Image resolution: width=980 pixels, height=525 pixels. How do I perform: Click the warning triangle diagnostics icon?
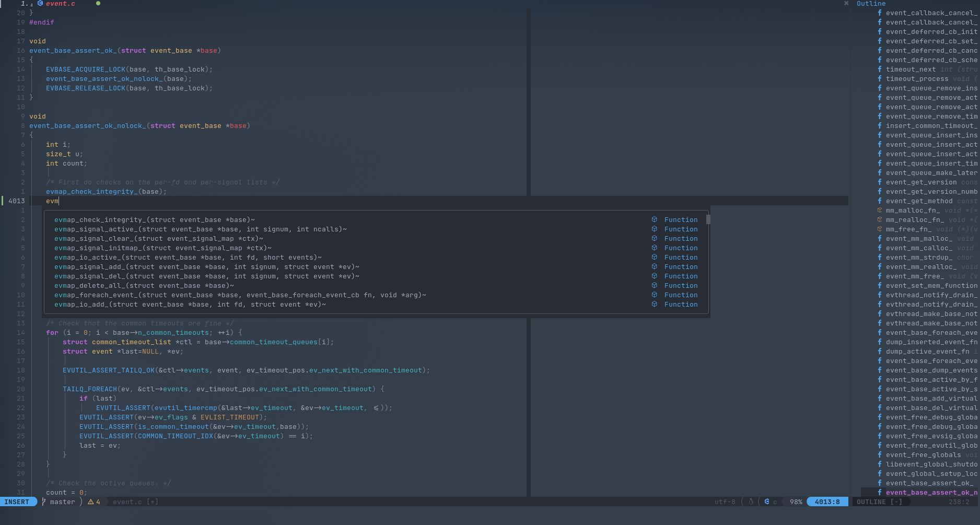tap(91, 502)
